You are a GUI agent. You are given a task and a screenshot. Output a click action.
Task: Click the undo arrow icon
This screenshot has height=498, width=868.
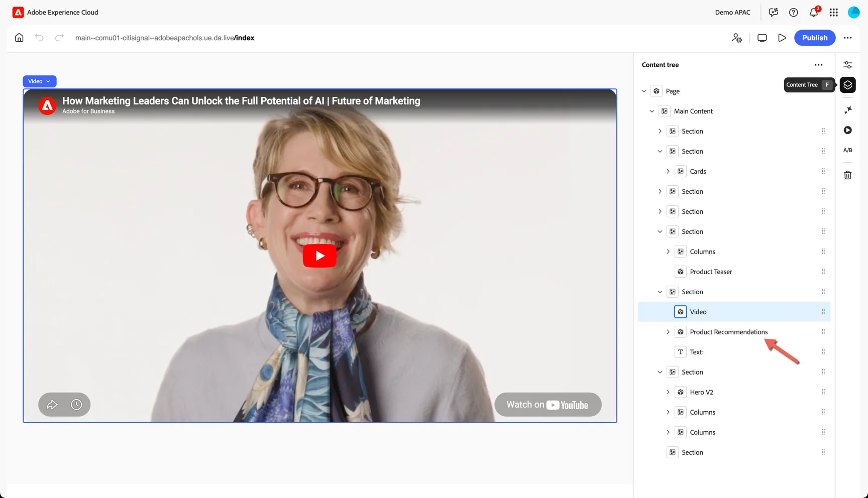[39, 38]
